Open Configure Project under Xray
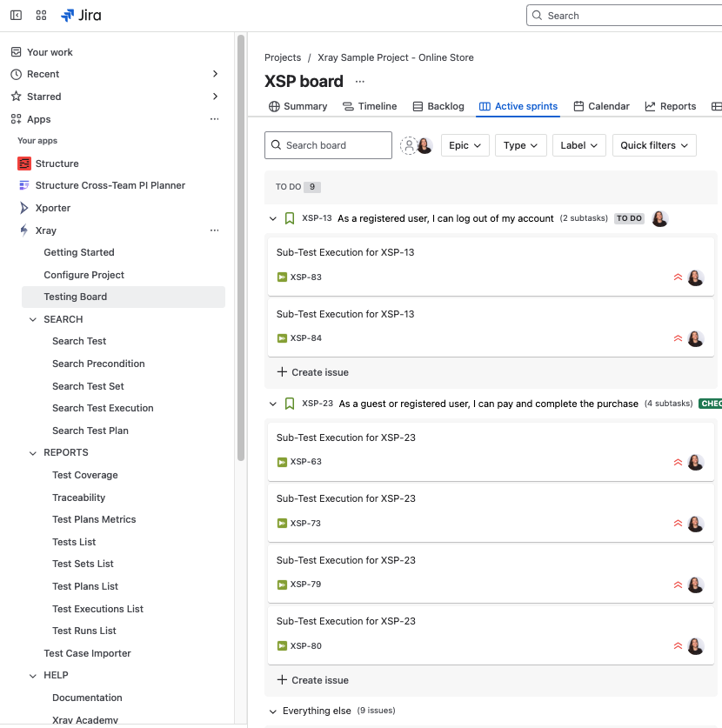The height and width of the screenshot is (728, 722). [84, 275]
